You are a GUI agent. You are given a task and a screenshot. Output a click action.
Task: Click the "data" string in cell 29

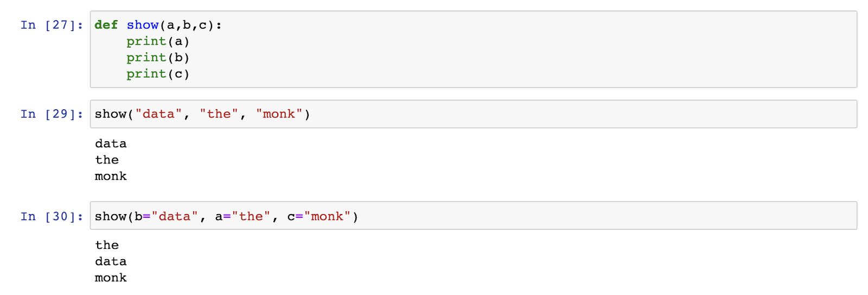tap(158, 114)
